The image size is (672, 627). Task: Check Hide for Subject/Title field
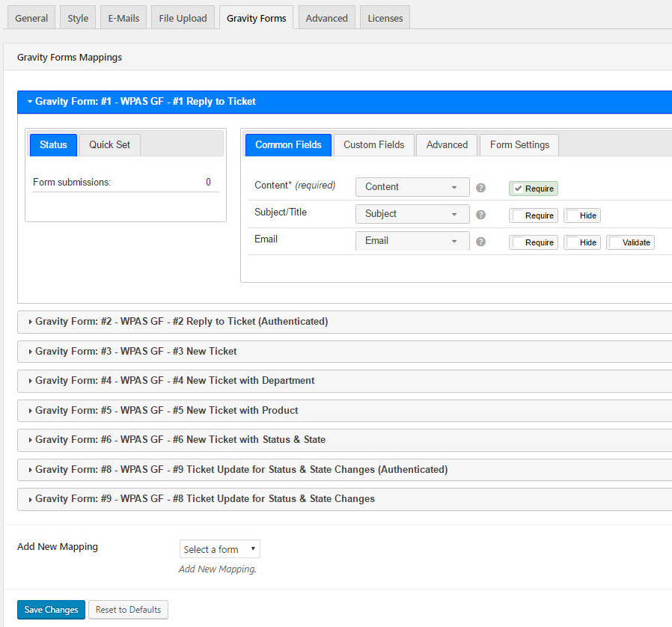[582, 215]
